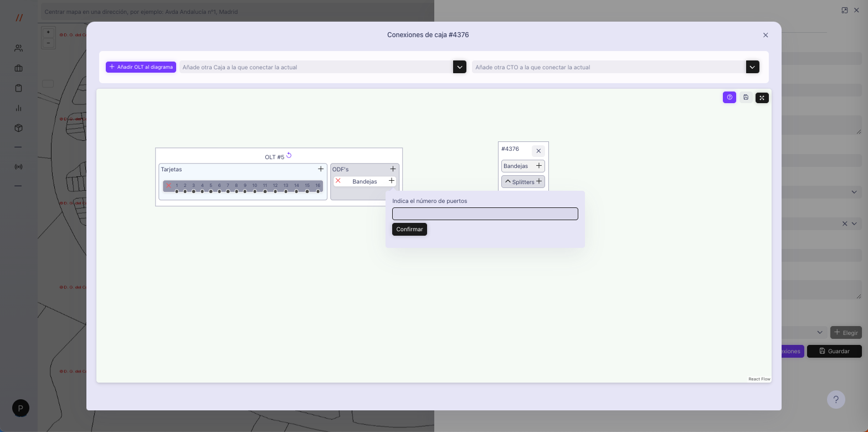The image size is (868, 432).
Task: Select card port 1 connector
Action: pos(177,191)
